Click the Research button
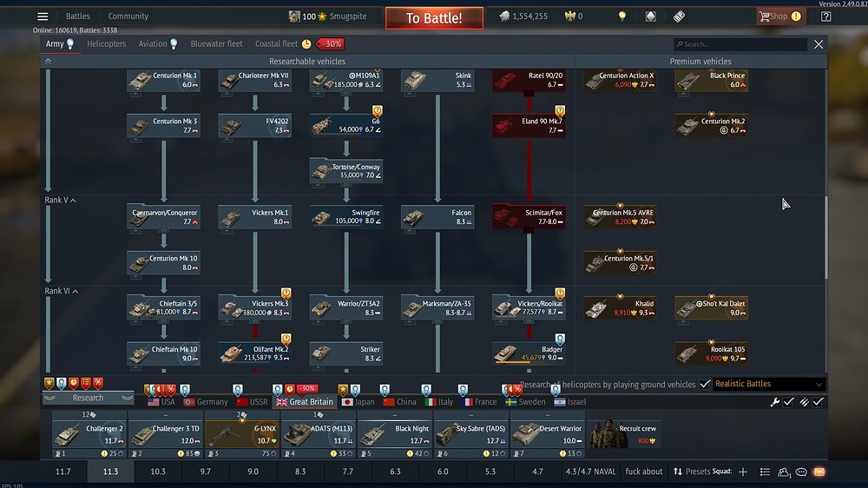This screenshot has height=488, width=868. 88,398
